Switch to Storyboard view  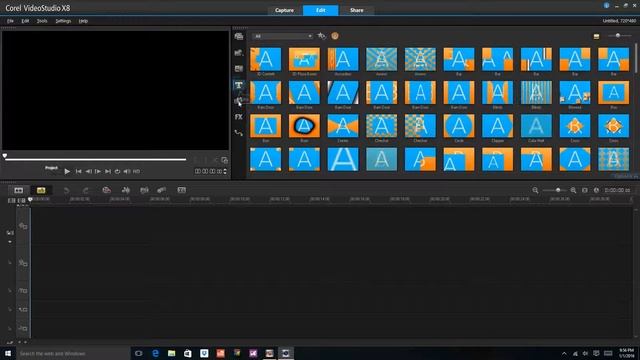pos(19,190)
